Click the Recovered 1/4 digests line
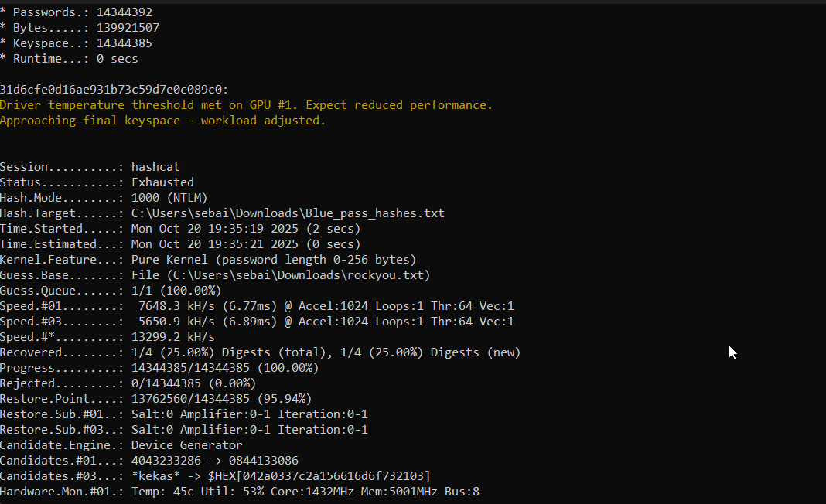826x504 pixels. pyautogui.click(x=260, y=352)
